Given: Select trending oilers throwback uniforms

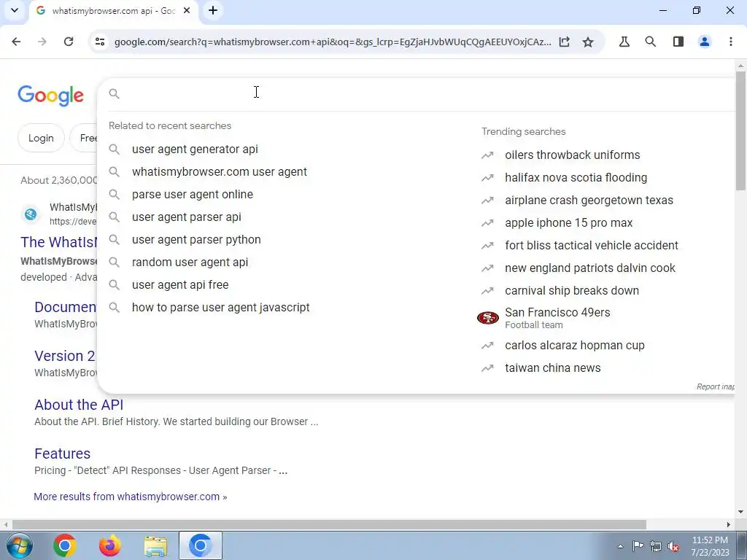Looking at the screenshot, I should [x=572, y=155].
